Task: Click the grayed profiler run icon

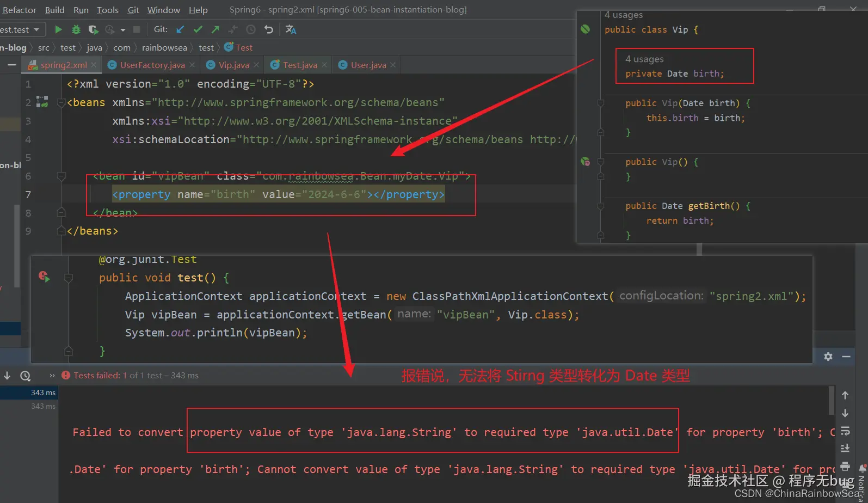Action: [110, 29]
